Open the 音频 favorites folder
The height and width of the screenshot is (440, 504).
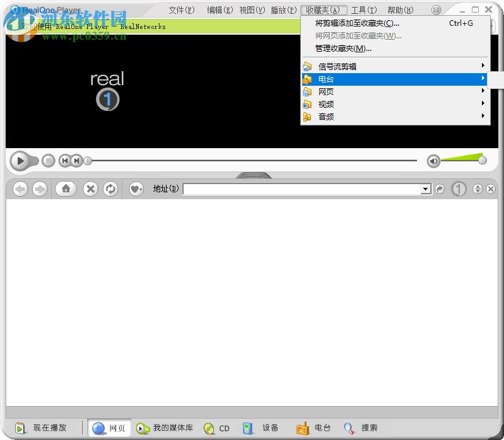pos(394,117)
